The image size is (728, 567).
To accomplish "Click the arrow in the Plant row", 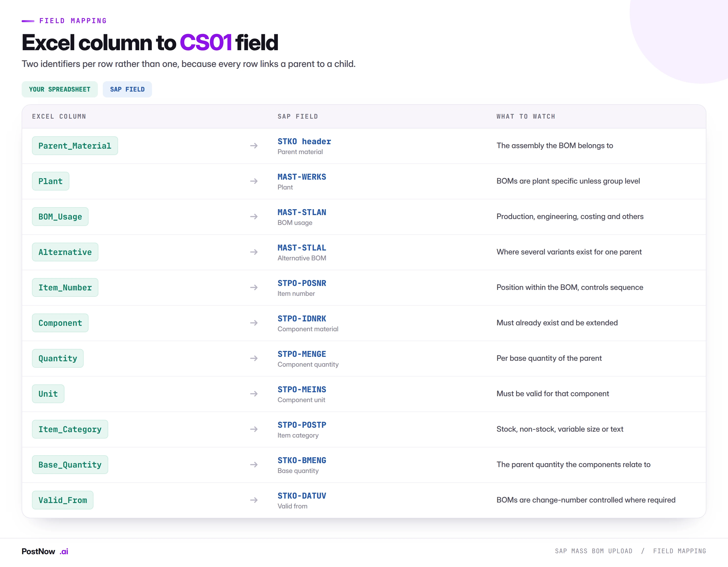I will click(254, 181).
